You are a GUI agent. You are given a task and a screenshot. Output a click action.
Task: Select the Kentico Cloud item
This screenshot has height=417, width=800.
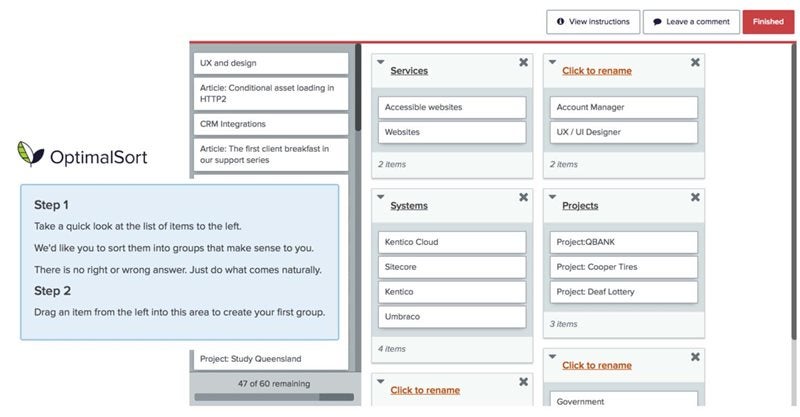pyautogui.click(x=452, y=242)
